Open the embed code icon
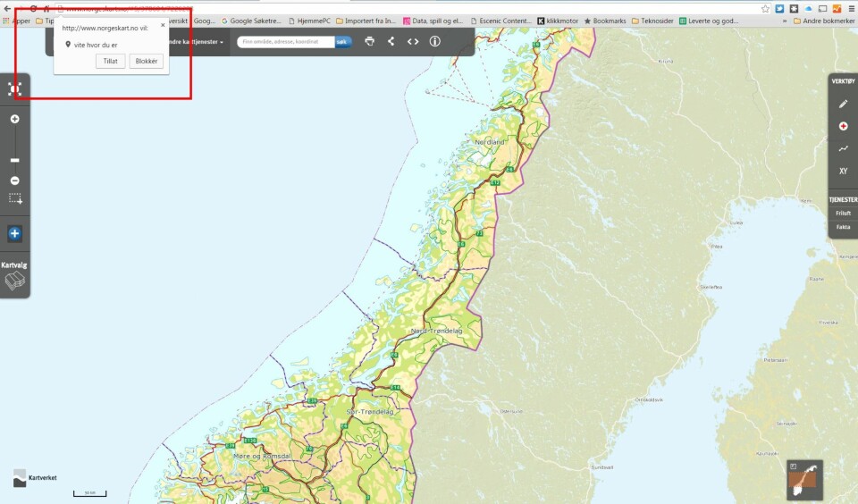The height and width of the screenshot is (504, 858). pyautogui.click(x=413, y=41)
